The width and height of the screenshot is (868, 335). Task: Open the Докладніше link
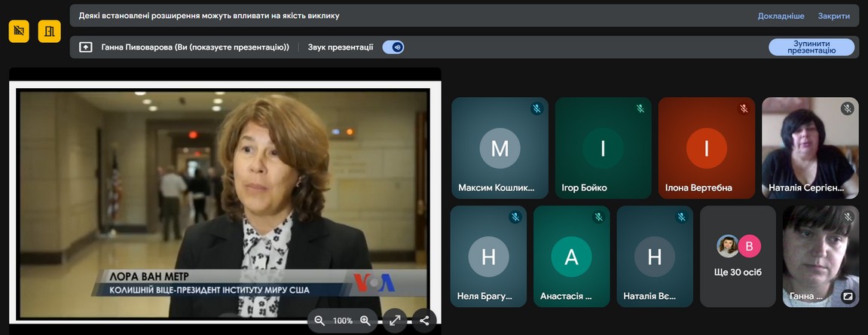(x=781, y=16)
